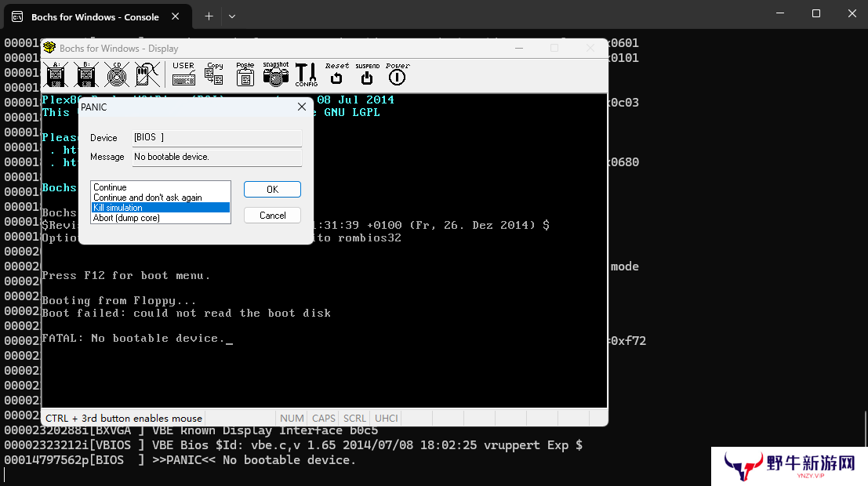Click console line '>>PANIC<< No bootable device.'
The height and width of the screenshot is (486, 868).
point(253,460)
